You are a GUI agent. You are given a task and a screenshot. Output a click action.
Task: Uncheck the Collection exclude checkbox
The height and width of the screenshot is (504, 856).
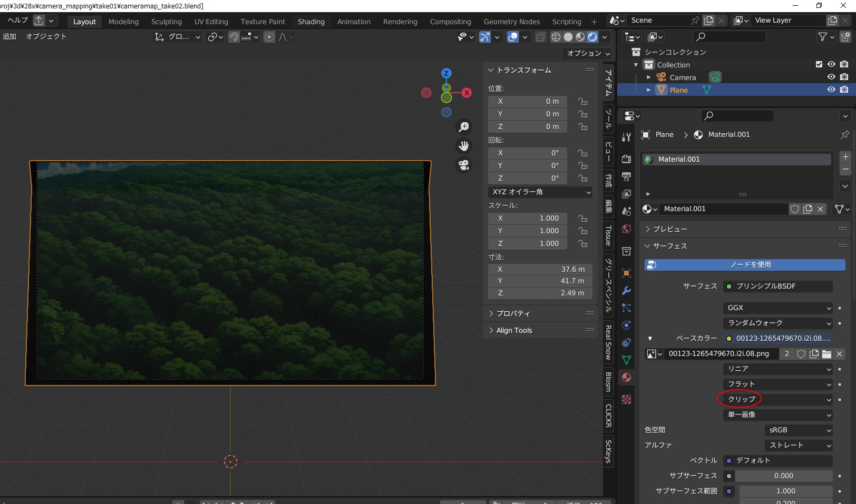coord(819,65)
